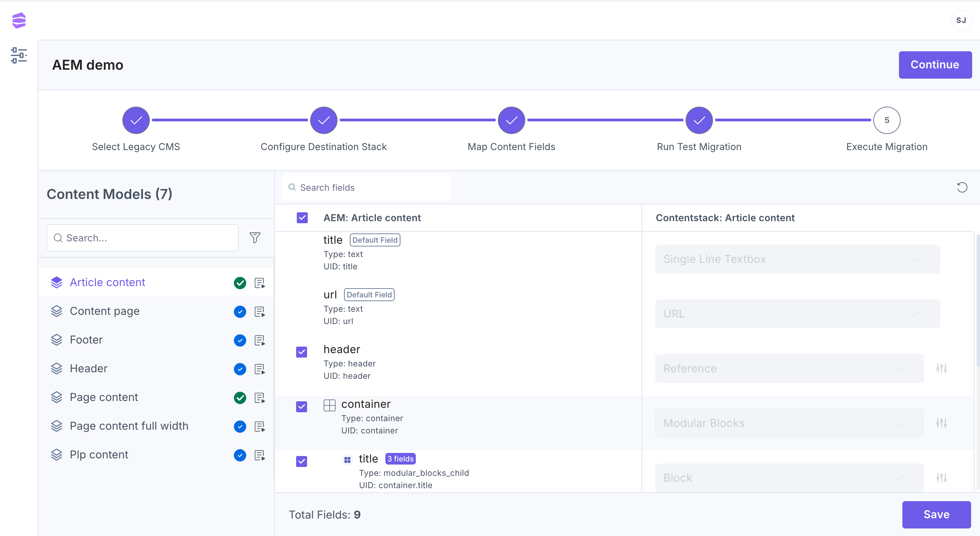The height and width of the screenshot is (536, 980).
Task: Click the Save button
Action: [x=936, y=514]
